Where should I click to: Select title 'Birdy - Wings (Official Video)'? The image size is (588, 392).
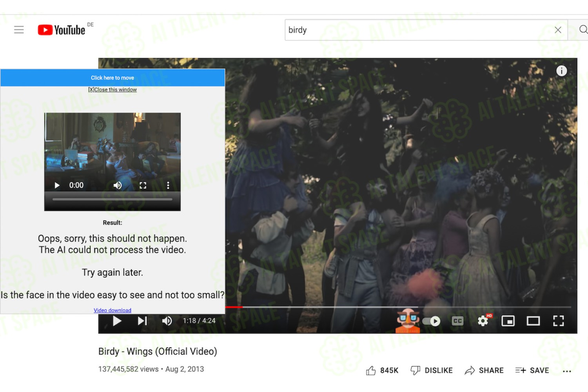coord(158,351)
